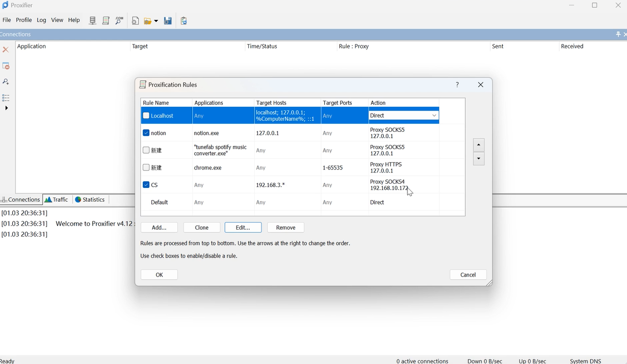Click the new profile document icon
Image resolution: width=627 pixels, height=364 pixels.
pos(135,21)
